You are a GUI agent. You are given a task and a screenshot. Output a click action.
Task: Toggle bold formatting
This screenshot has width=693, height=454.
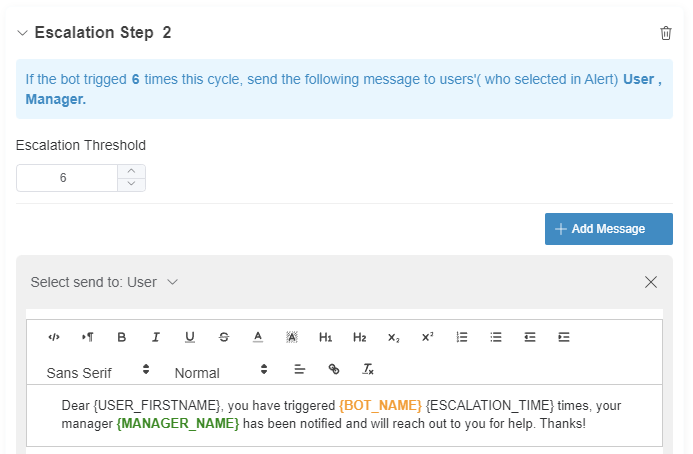(122, 337)
